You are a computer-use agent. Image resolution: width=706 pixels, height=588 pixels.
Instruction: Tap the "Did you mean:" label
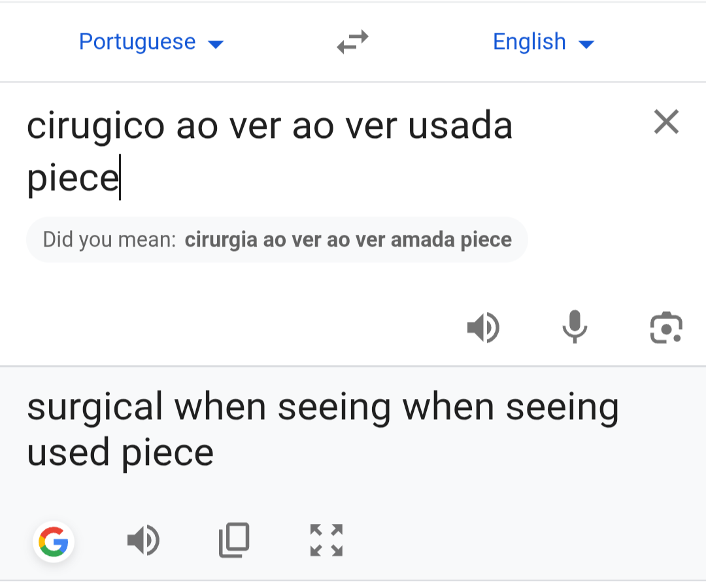pos(109,240)
